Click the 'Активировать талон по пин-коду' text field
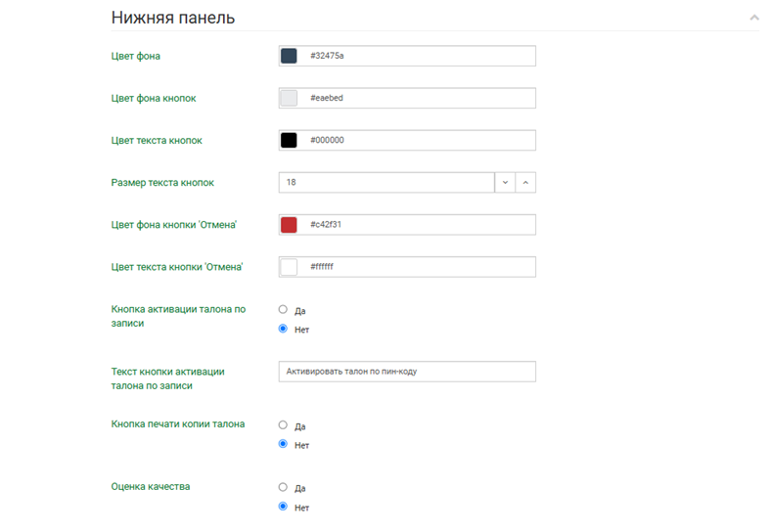 pyautogui.click(x=407, y=372)
